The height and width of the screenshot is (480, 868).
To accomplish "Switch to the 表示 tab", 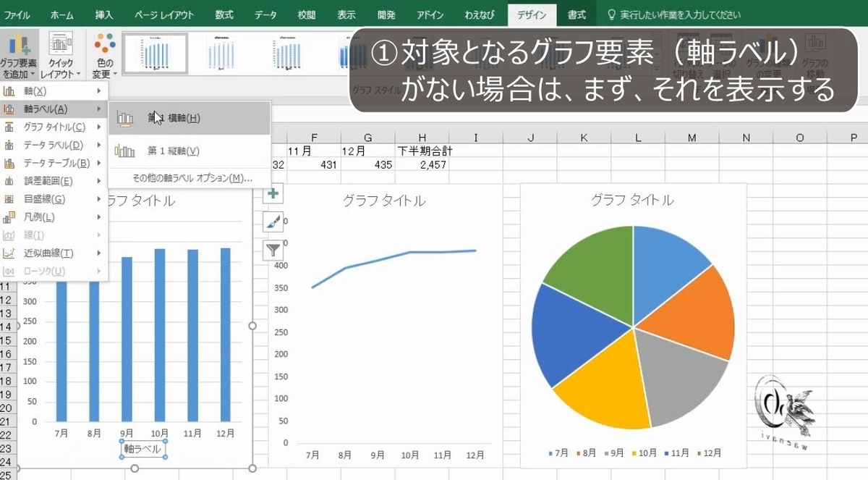I will tap(346, 14).
